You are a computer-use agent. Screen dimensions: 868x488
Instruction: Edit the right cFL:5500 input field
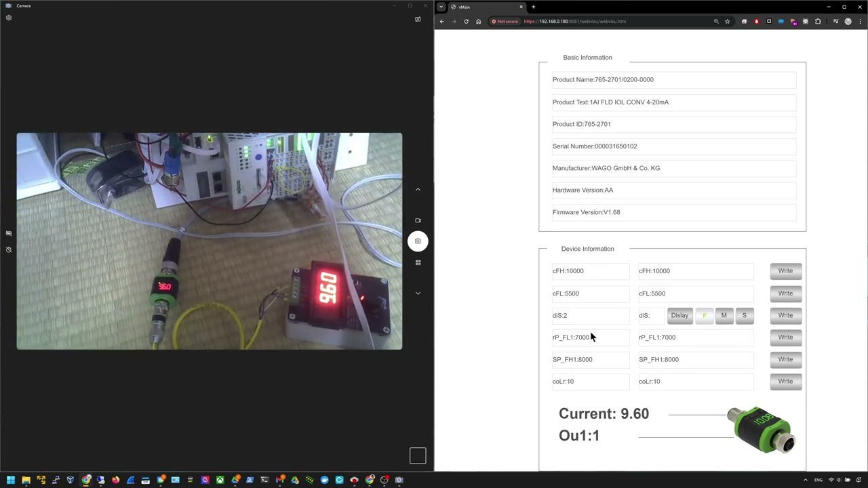click(696, 293)
